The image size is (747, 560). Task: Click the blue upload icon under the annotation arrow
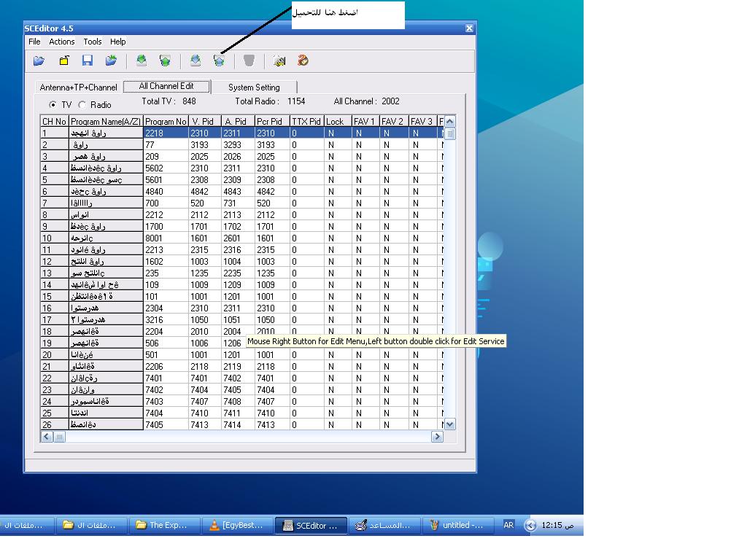219,61
